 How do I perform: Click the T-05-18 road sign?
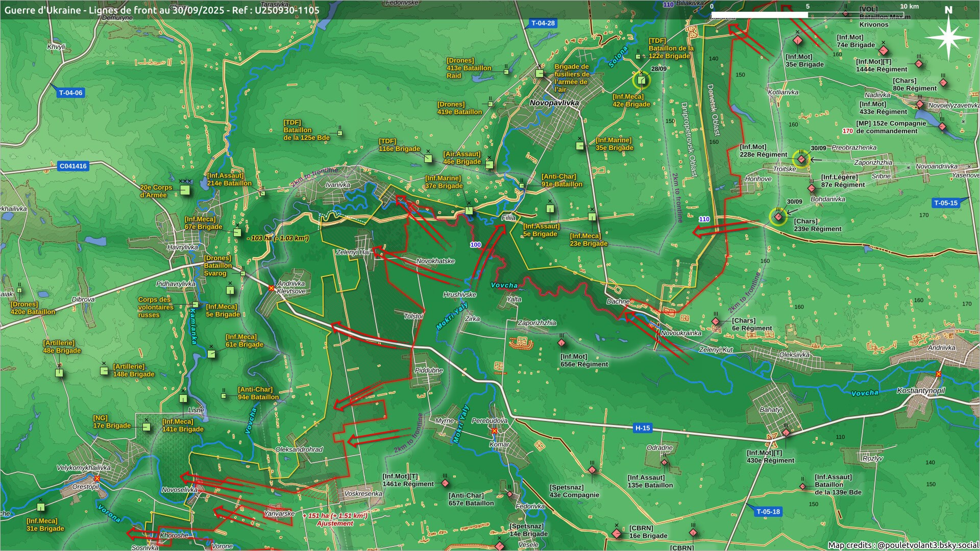click(768, 511)
